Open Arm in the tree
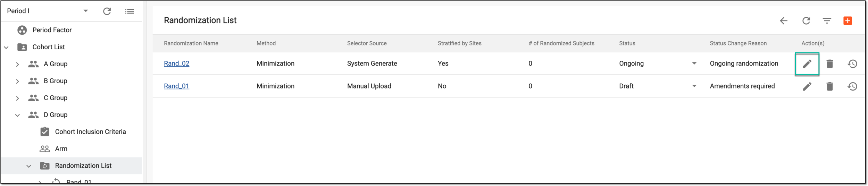This screenshot has width=868, height=186. point(61,149)
